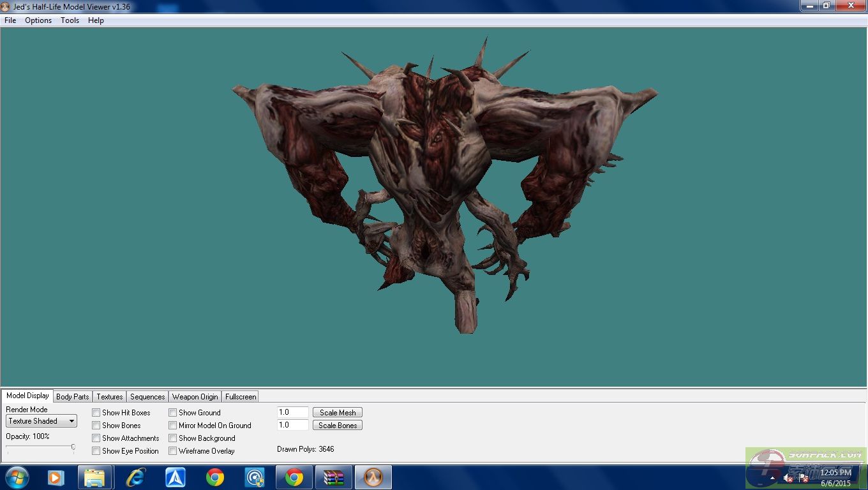Launch Windows Media Player from taskbar
This screenshot has height=490, width=868.
[x=56, y=477]
